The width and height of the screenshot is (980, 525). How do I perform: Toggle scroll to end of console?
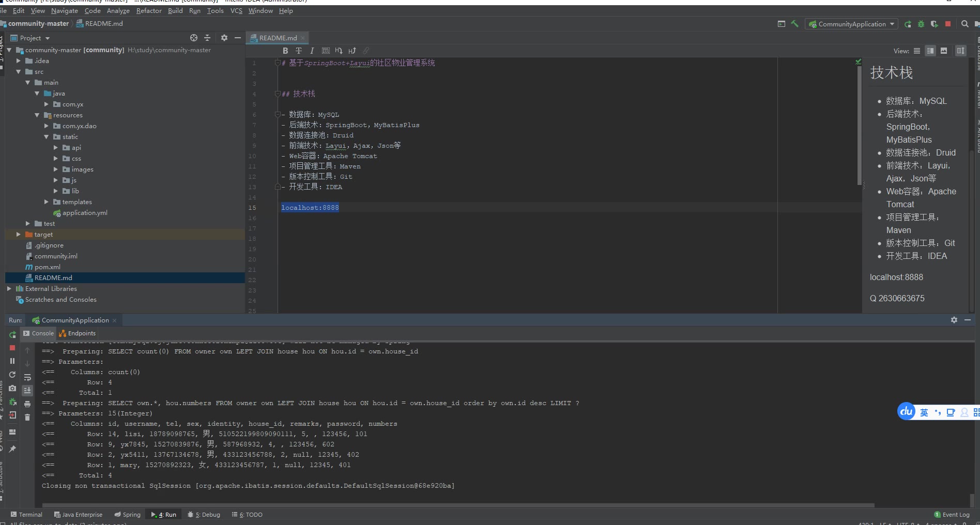(27, 391)
